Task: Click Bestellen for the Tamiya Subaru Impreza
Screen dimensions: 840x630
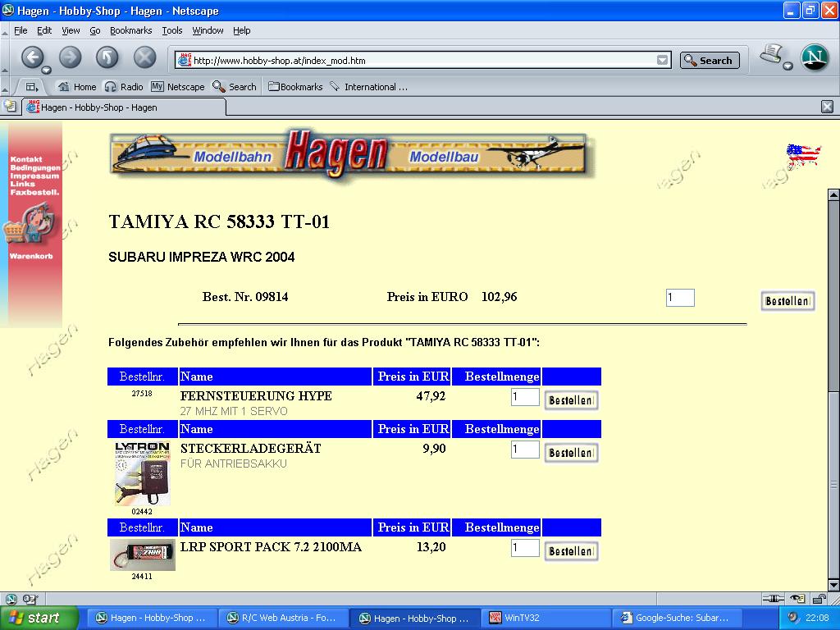Action: coord(787,301)
